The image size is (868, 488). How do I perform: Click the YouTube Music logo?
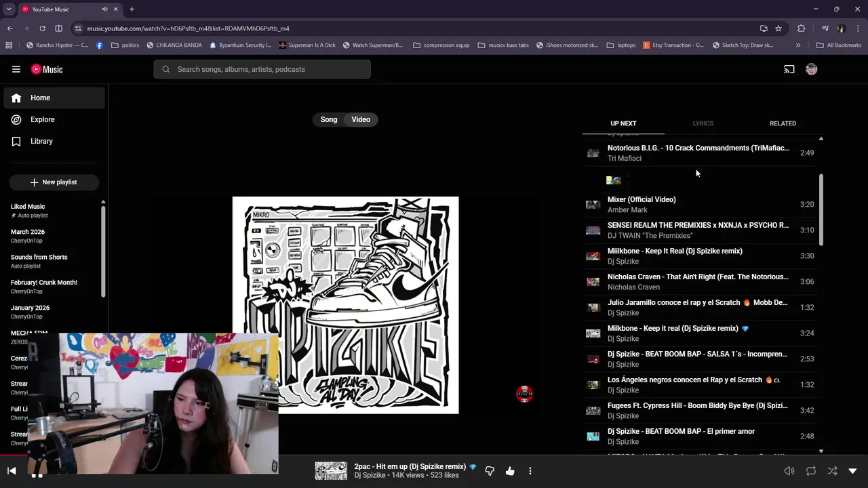47,69
